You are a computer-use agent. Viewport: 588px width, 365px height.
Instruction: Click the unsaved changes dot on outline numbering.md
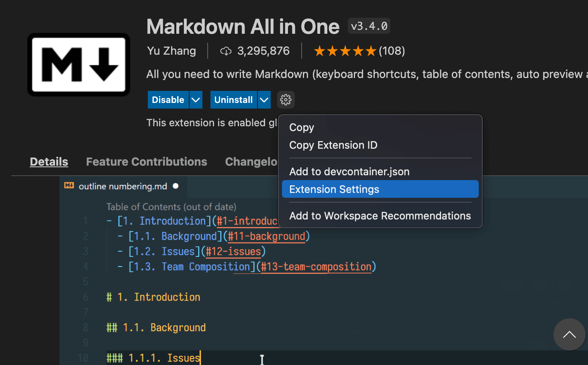pyautogui.click(x=175, y=186)
